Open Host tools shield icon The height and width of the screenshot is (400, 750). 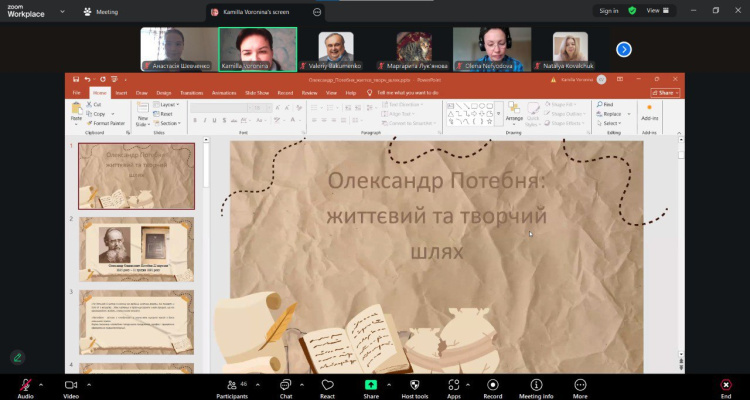pos(415,388)
